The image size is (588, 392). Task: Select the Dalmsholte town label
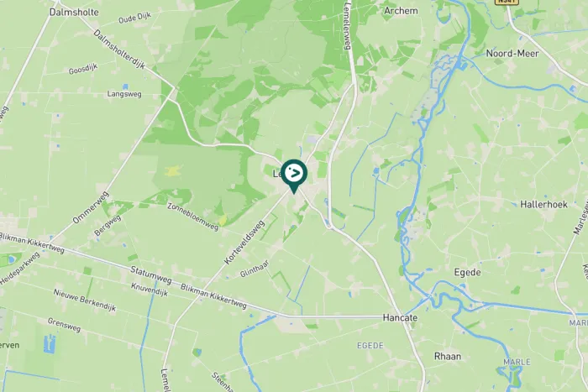(x=74, y=12)
